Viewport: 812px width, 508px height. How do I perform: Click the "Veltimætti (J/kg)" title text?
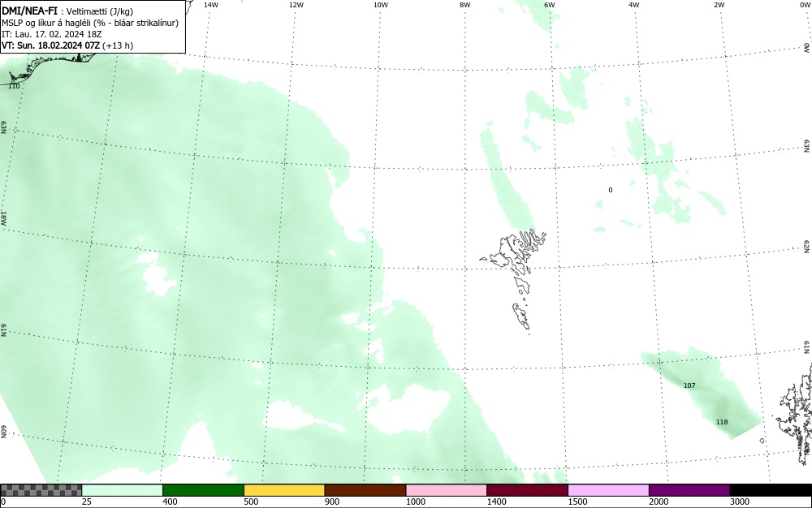[x=100, y=11]
